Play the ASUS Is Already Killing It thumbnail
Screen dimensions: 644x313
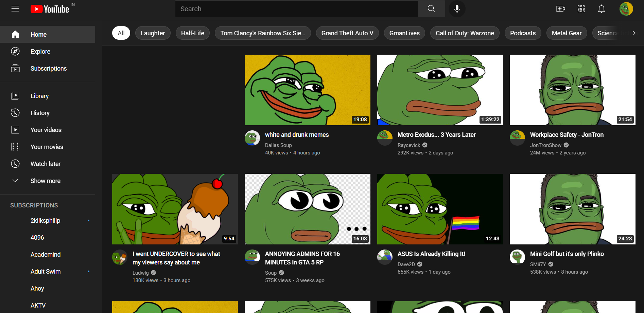pyautogui.click(x=440, y=209)
